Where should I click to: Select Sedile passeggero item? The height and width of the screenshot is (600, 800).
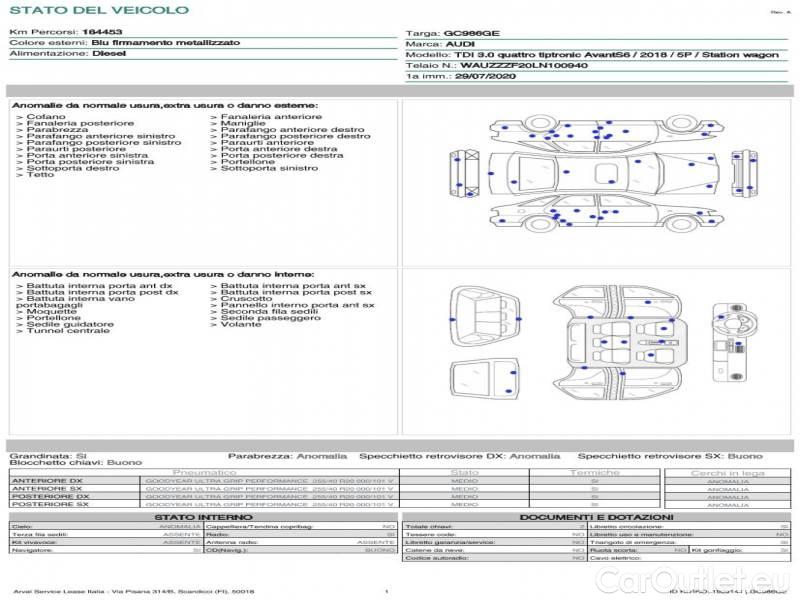270,318
